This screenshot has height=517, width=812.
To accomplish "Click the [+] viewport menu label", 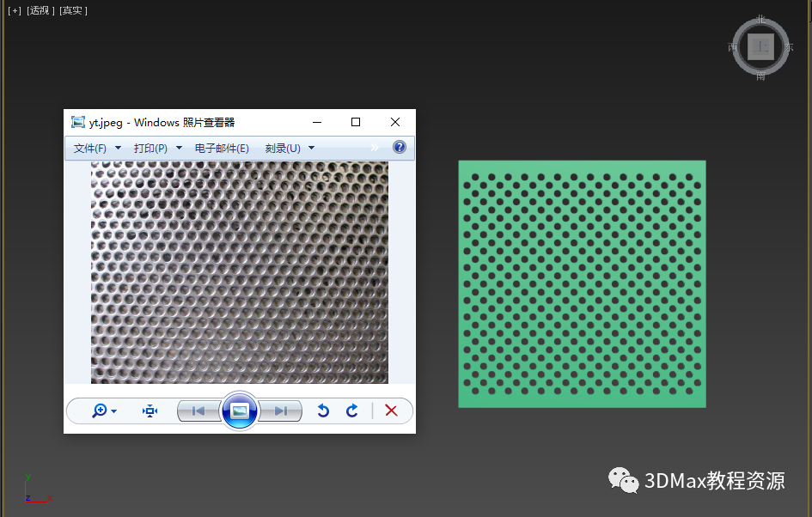I will [15, 10].
